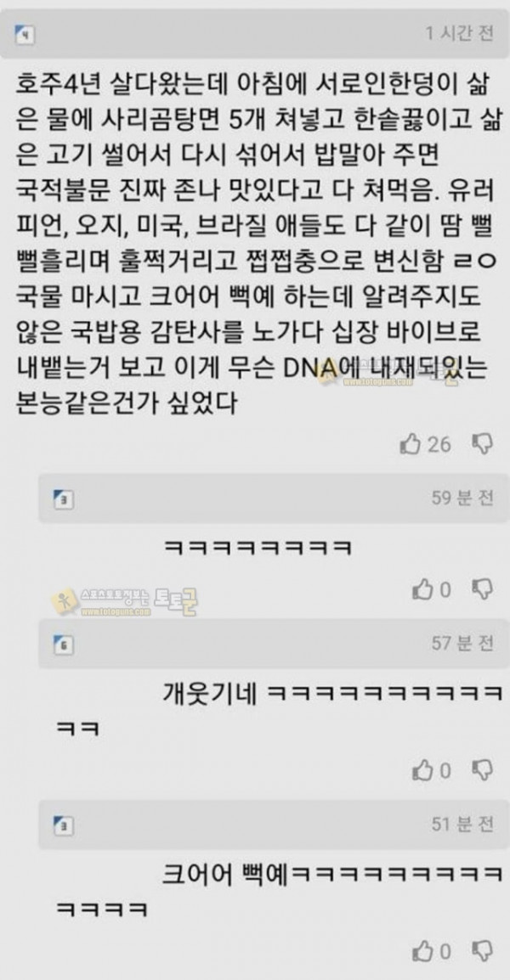
Task: Click the 26 like count number
Action: [439, 444]
